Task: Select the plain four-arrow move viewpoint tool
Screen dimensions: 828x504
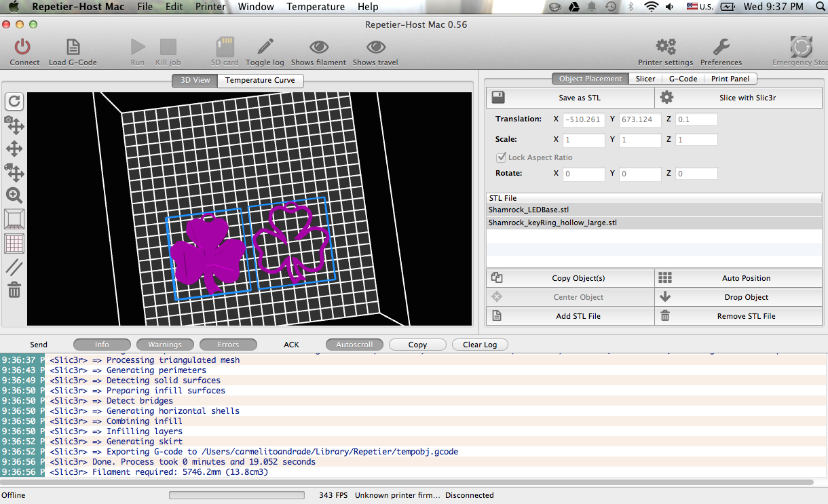Action: 14,149
